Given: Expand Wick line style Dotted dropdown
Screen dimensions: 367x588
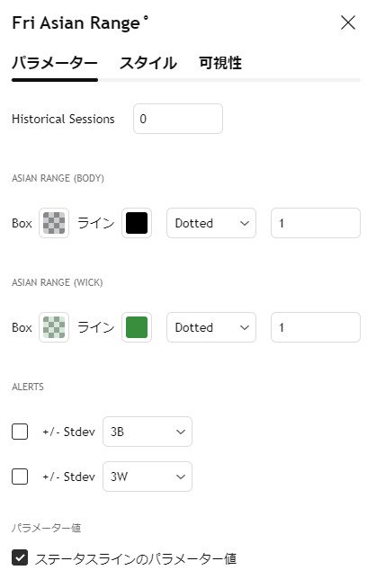Looking at the screenshot, I should 211,327.
